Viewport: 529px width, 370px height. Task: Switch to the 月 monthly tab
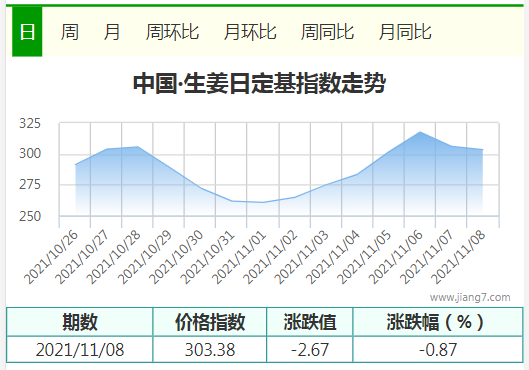point(112,32)
